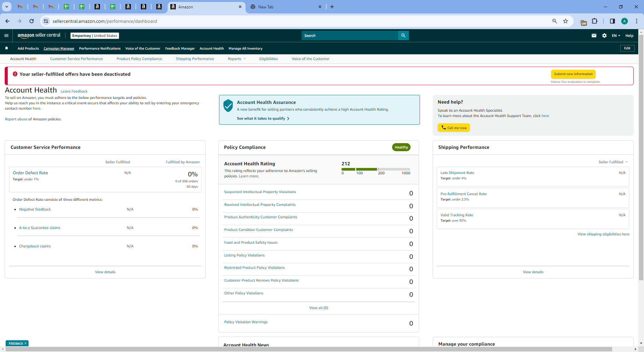
Task: Switch to the Eligibilities tab
Action: point(269,59)
